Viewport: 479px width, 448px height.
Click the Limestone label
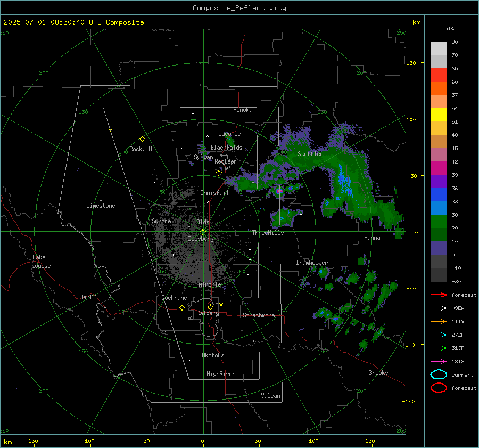click(101, 206)
